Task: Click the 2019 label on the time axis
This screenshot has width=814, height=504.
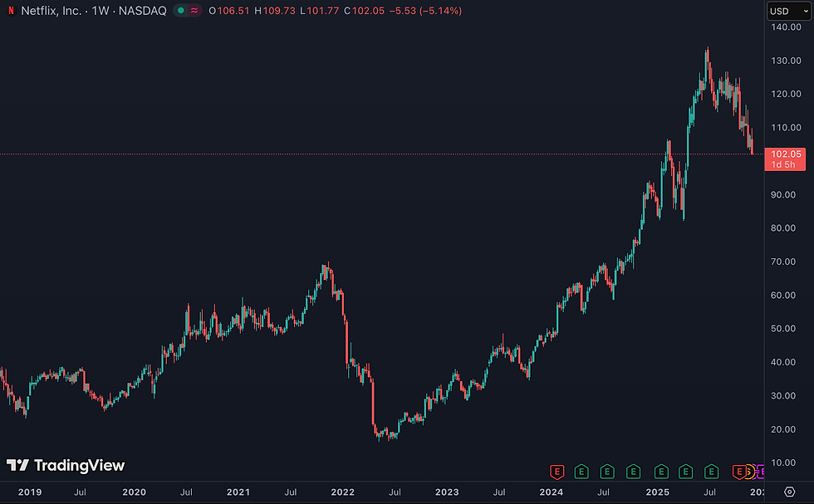Action: point(30,492)
